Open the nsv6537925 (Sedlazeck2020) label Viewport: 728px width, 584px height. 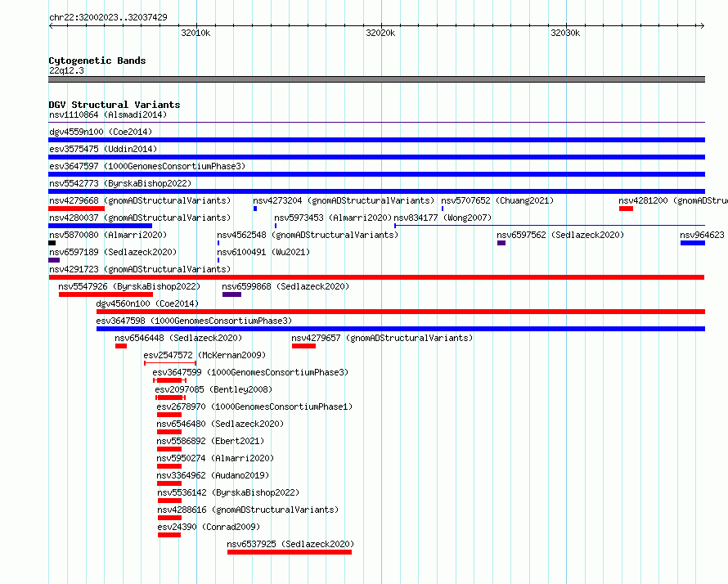290,544
